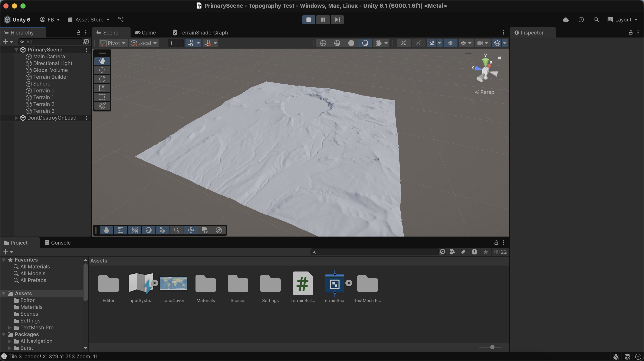Select the Rotate tool
This screenshot has height=361, width=644.
coord(102,79)
